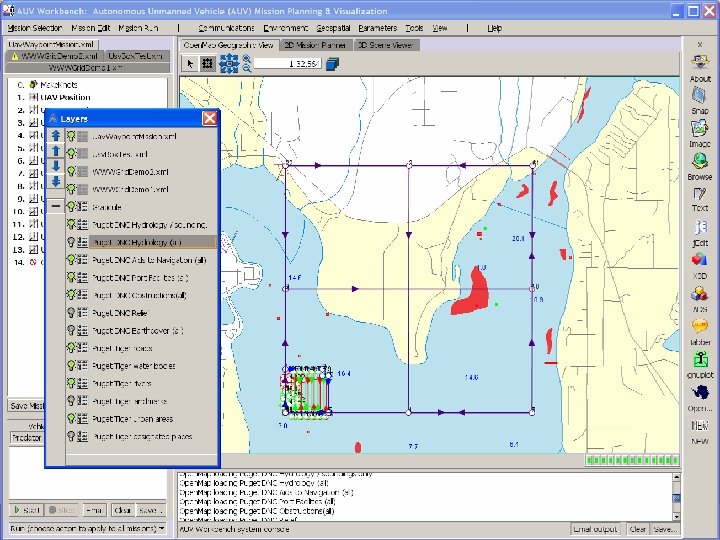Switch to the 3D Scene Viewer tab
This screenshot has height=540, width=720.
click(x=388, y=45)
